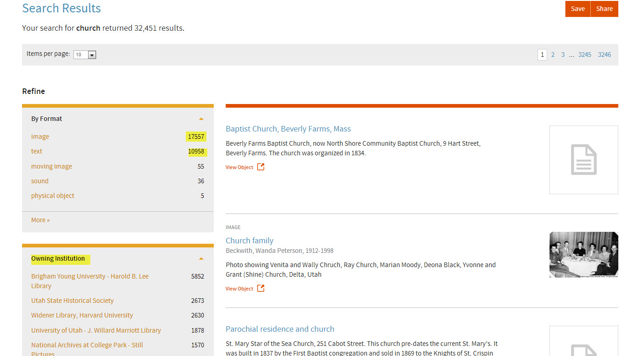The image size is (644, 356).
Task: Click the physical object count 5
Action: 202,196
